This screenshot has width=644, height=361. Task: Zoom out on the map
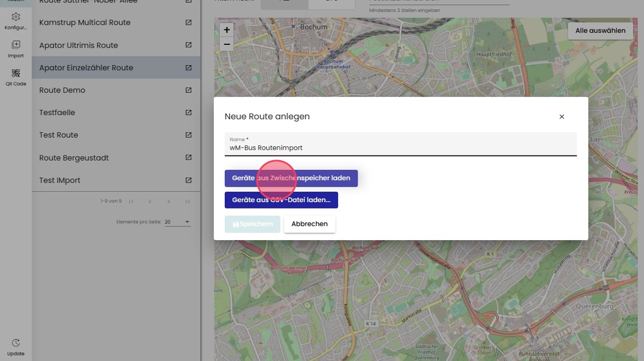point(227,44)
